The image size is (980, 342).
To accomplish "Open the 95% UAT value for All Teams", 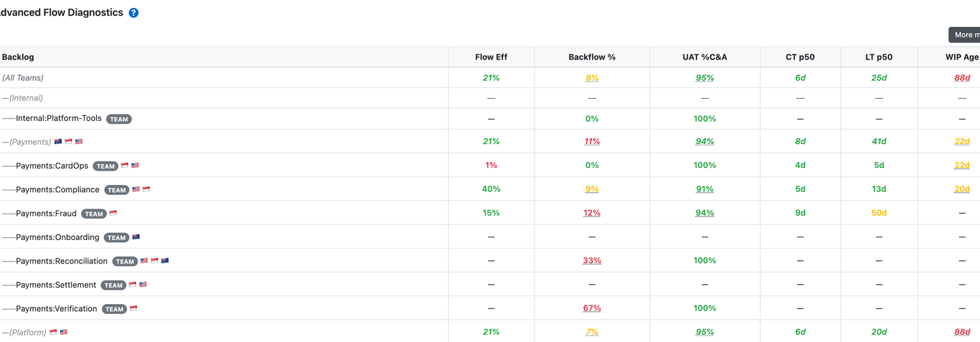I will [705, 78].
